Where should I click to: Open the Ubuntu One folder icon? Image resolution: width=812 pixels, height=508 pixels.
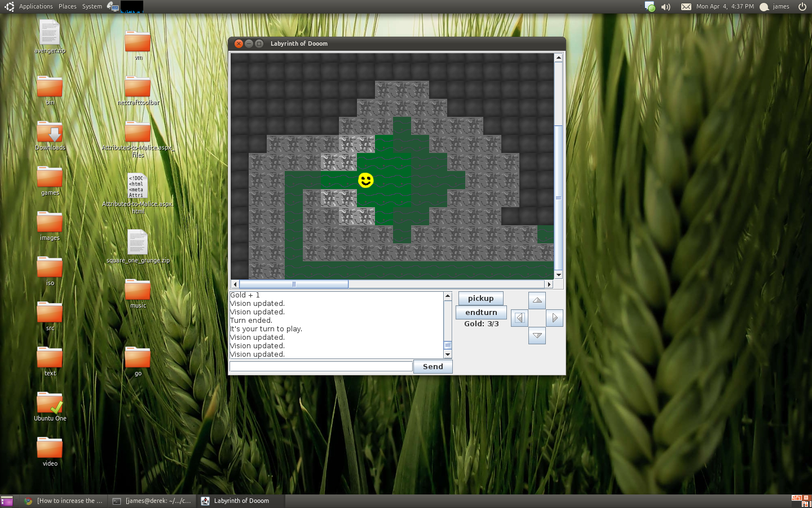[x=50, y=404]
